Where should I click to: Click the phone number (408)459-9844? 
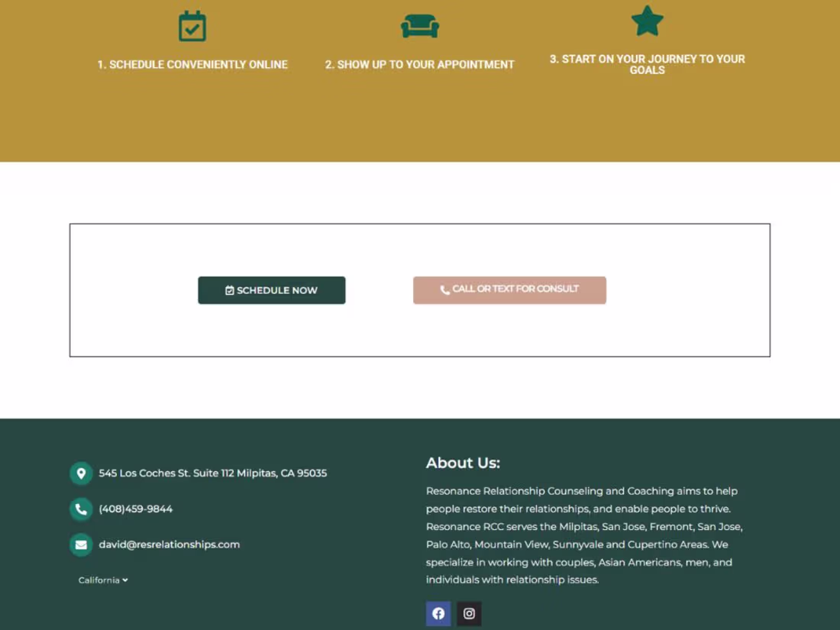(x=135, y=509)
